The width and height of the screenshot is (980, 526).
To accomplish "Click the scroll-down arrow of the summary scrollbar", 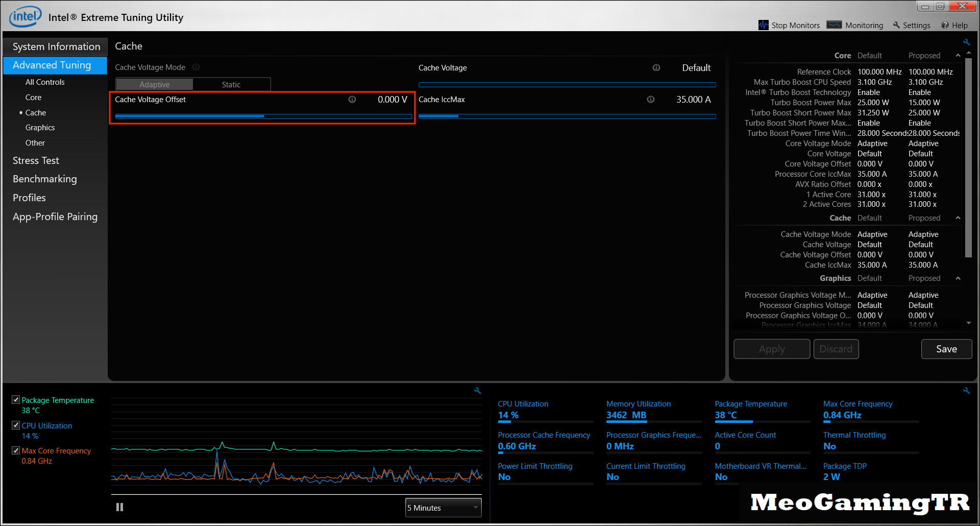I will pos(968,323).
